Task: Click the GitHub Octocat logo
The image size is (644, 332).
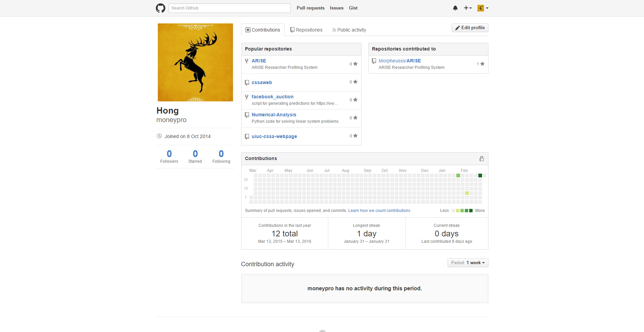Action: coord(160,8)
